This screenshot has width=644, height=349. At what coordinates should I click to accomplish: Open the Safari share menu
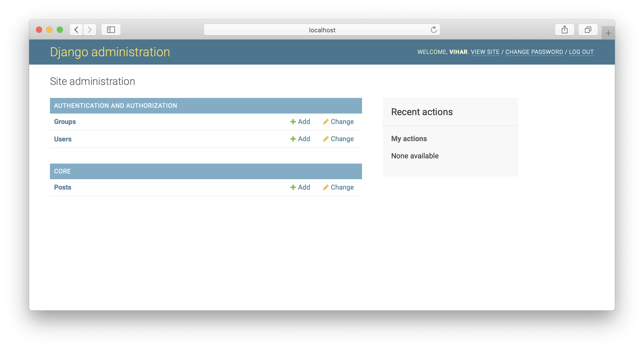click(x=564, y=30)
